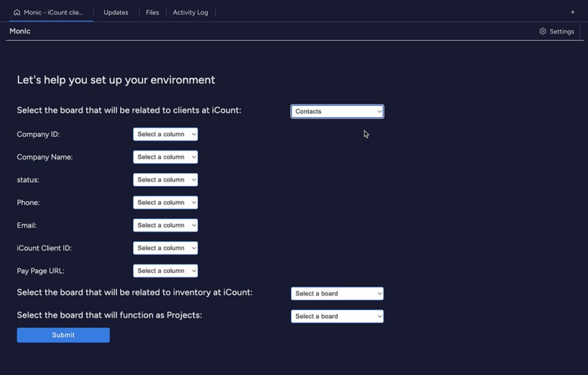
Task: Open the Activity Log tab
Action: coord(190,12)
